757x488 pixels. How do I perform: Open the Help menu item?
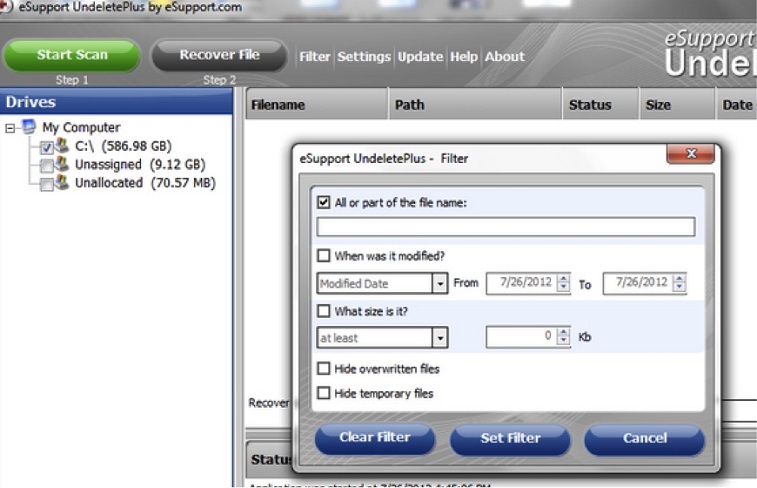[x=463, y=56]
